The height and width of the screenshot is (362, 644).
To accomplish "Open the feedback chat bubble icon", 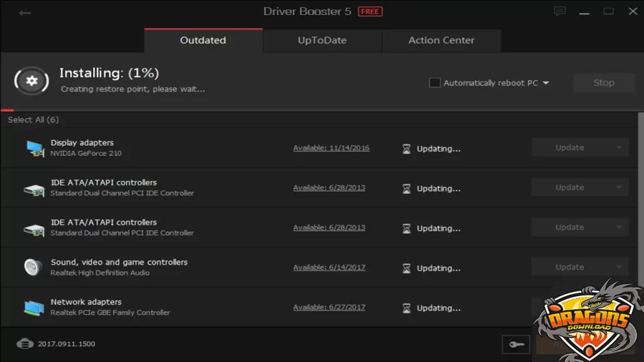I will point(559,11).
